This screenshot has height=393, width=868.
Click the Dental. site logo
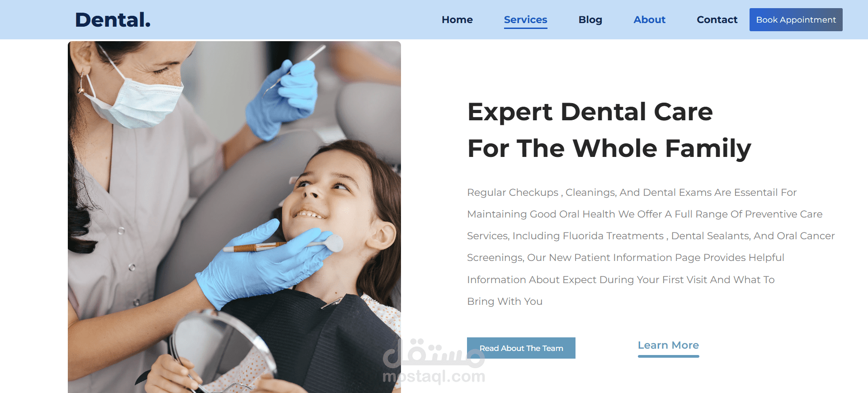coord(113,20)
